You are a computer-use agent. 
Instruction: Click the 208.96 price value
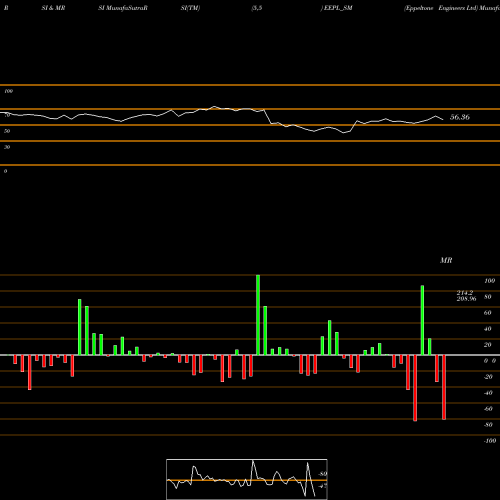pos(466,299)
